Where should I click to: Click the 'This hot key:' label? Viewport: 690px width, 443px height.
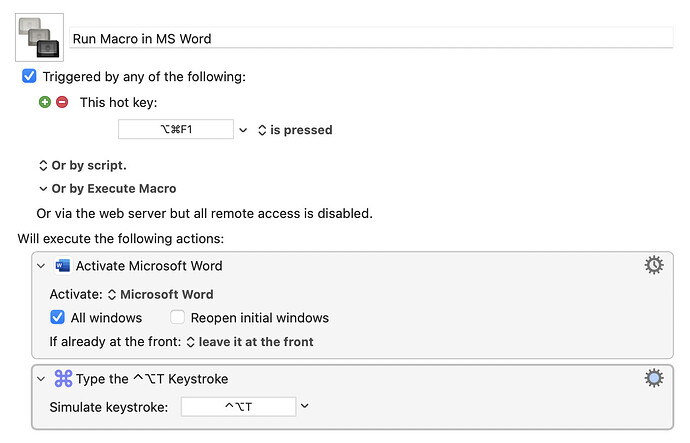pos(118,103)
